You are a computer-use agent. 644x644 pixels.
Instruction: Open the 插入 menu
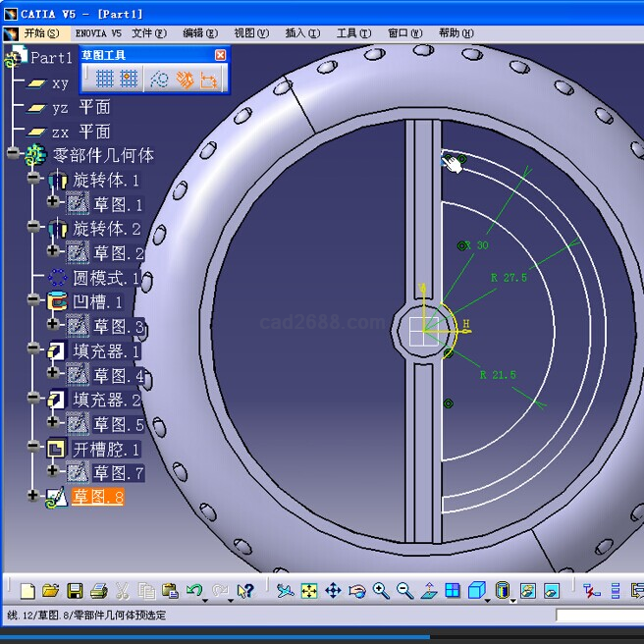click(301, 33)
